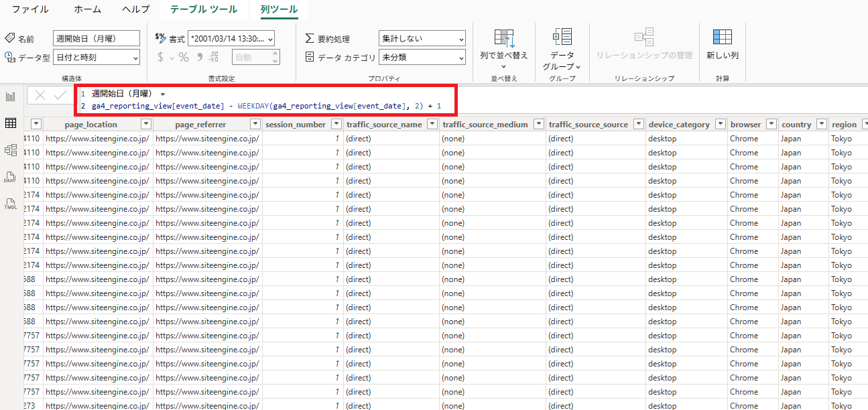The height and width of the screenshot is (410, 868).
Task: Select the page_referrer column header
Action: [x=200, y=125]
